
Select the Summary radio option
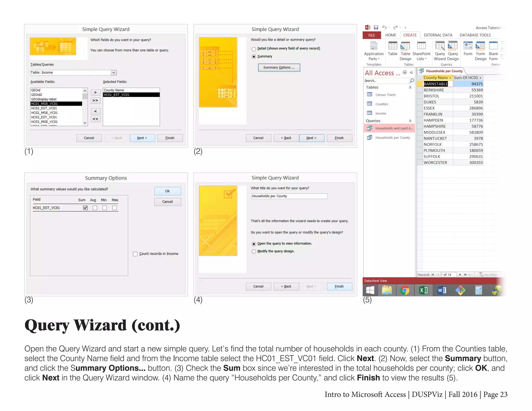254,57
